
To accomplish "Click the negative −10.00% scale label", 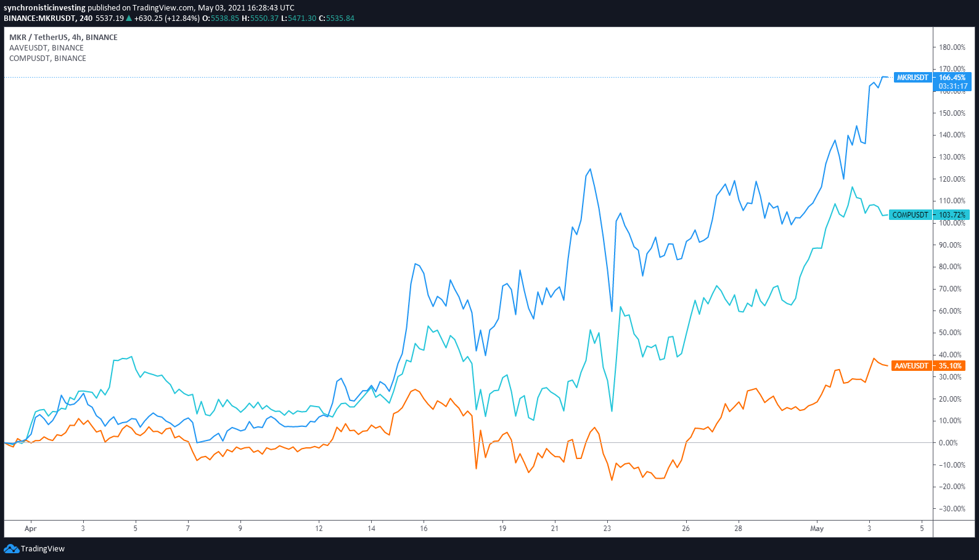I will click(x=952, y=465).
